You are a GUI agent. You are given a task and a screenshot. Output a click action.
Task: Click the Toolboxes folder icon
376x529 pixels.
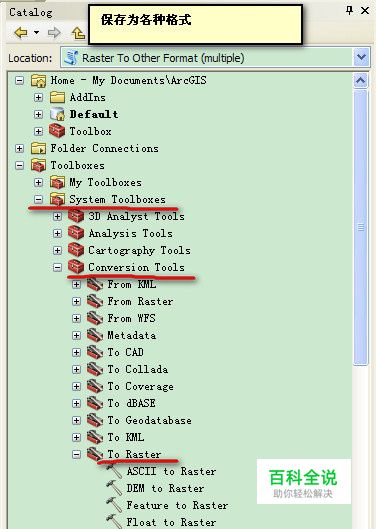pos(38,165)
